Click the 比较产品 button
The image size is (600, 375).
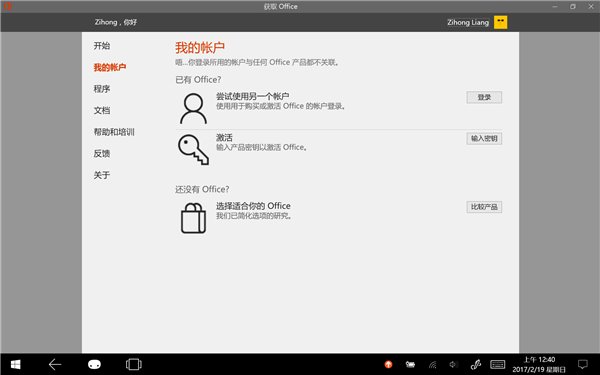(484, 207)
